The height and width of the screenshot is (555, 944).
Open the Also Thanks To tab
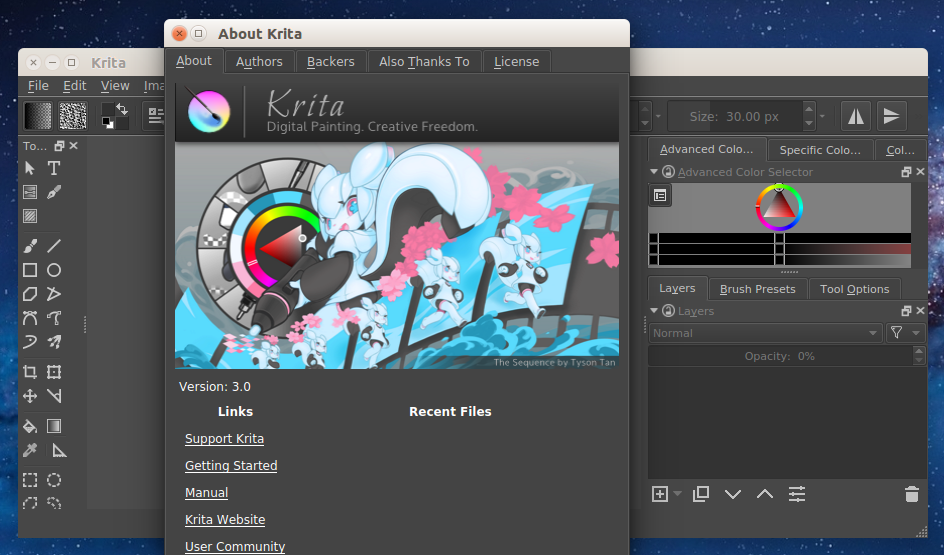pyautogui.click(x=424, y=61)
